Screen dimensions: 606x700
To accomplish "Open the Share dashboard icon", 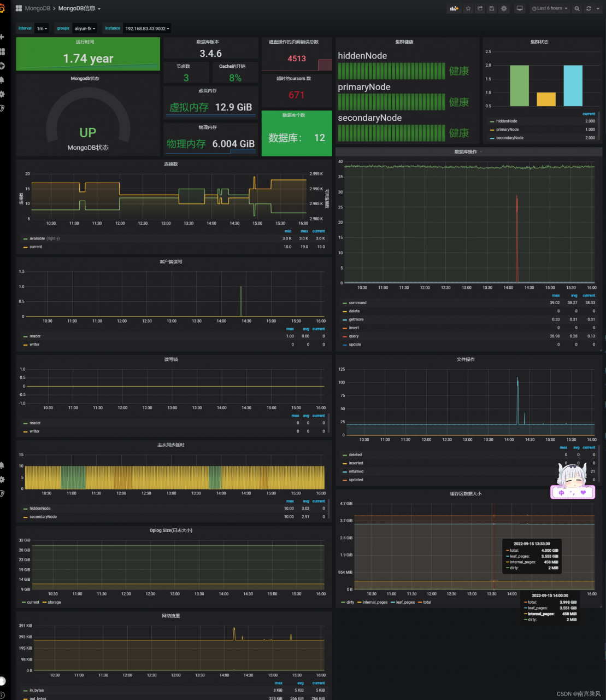I will pos(480,9).
